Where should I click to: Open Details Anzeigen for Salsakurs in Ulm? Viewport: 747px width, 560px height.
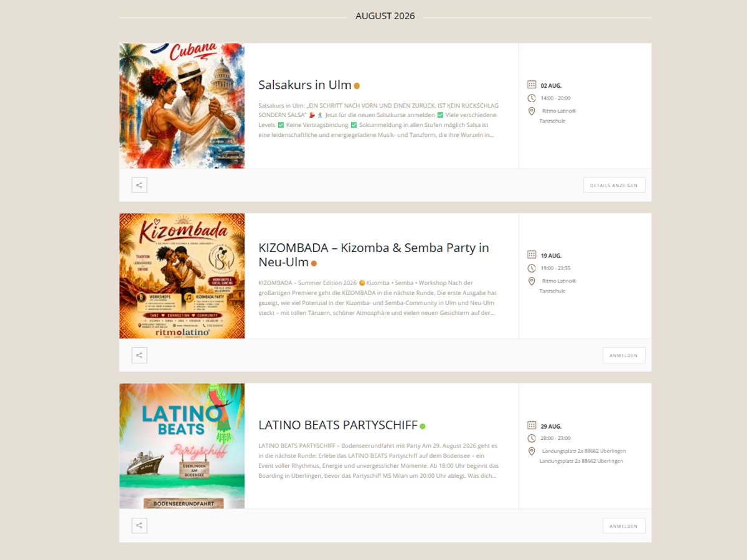click(614, 185)
